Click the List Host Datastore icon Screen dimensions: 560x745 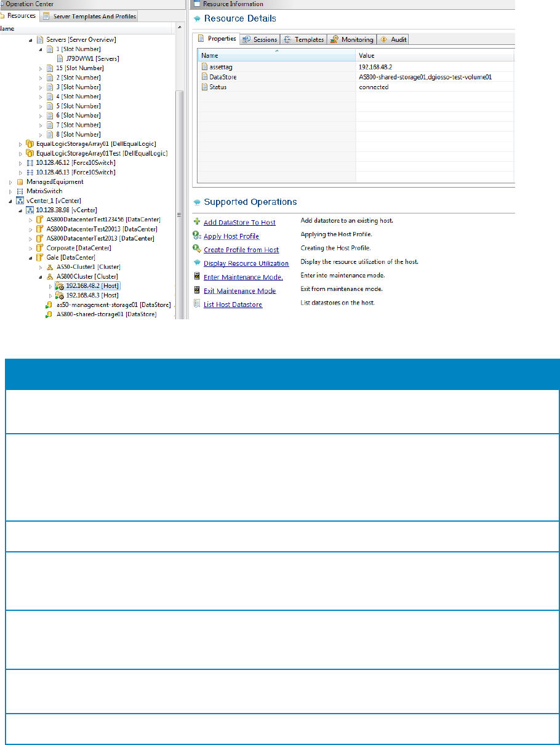(x=197, y=304)
